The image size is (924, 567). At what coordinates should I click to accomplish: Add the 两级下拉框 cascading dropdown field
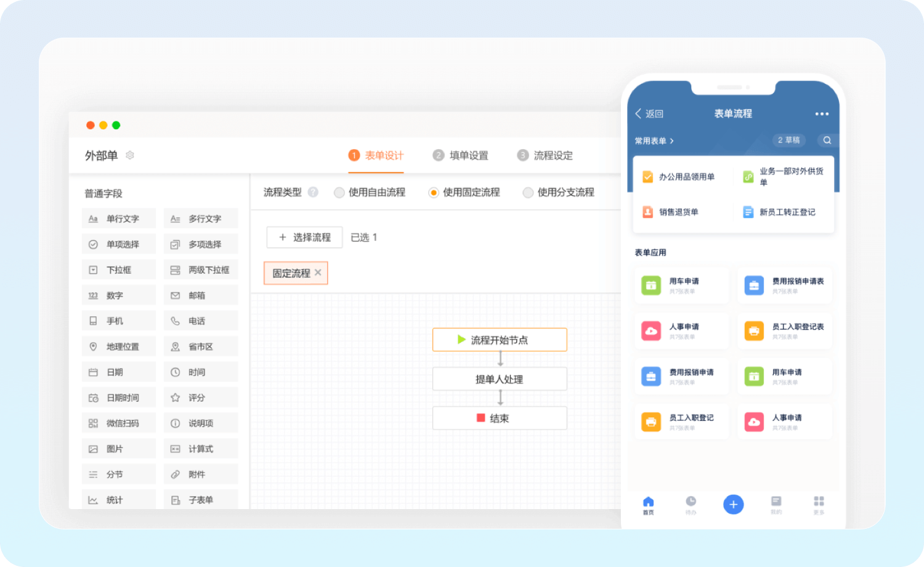tap(201, 270)
